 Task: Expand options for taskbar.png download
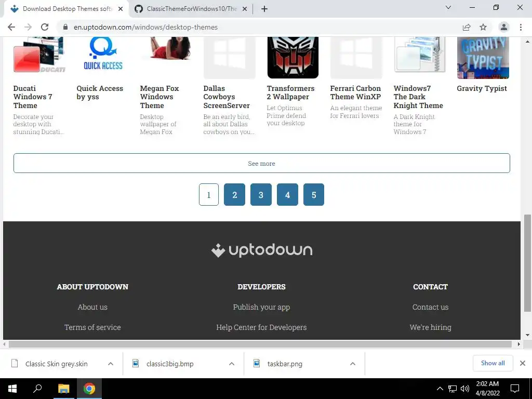[x=353, y=364]
